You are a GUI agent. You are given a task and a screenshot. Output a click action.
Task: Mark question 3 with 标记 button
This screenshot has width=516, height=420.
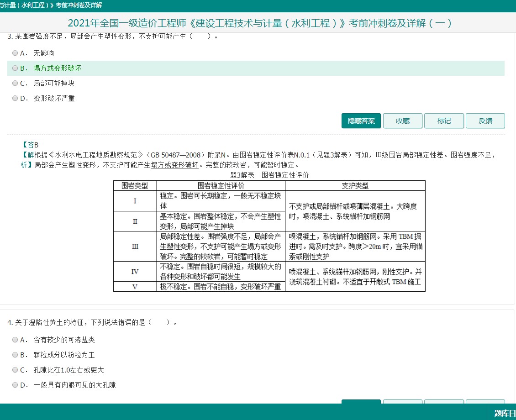pyautogui.click(x=444, y=121)
